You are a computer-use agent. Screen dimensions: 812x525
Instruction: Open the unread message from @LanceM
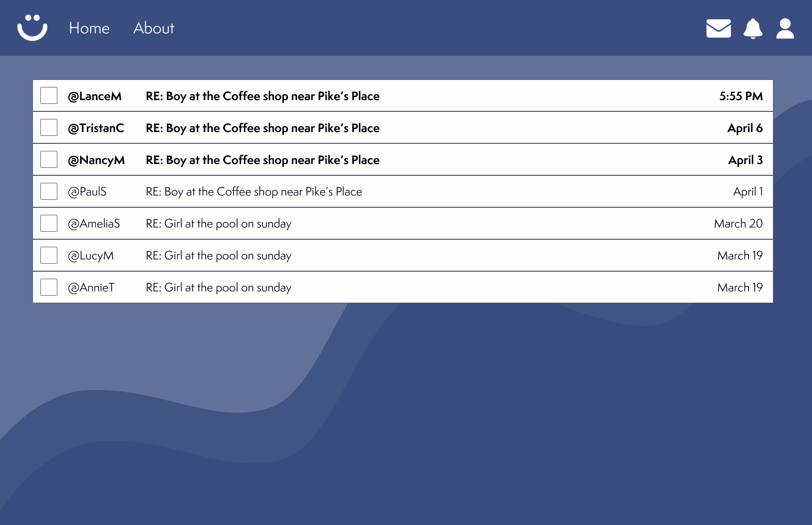403,96
